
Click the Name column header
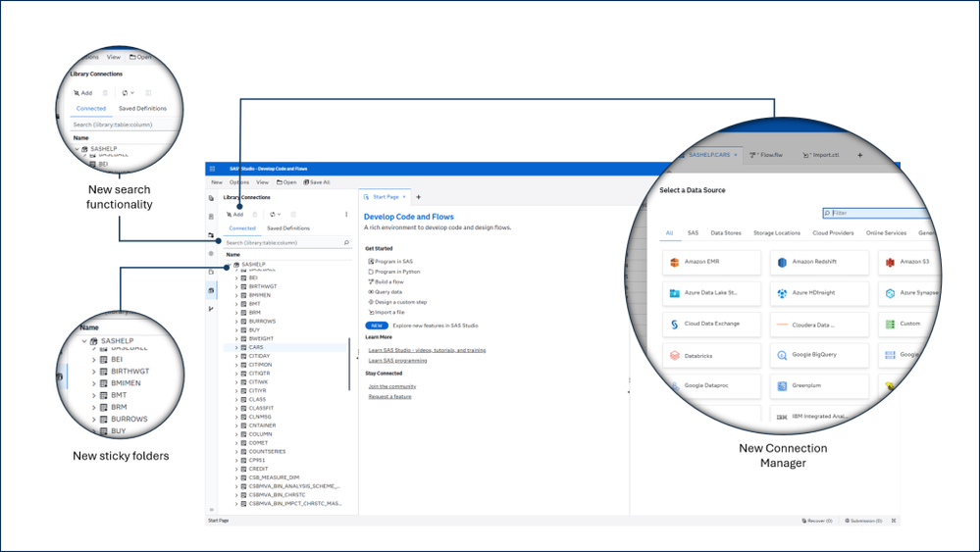click(x=233, y=255)
